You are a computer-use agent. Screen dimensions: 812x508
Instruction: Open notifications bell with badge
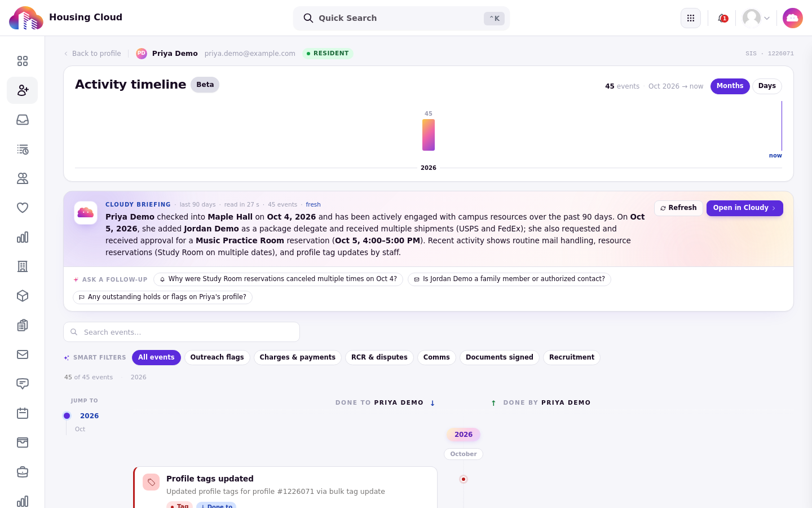[x=722, y=18]
